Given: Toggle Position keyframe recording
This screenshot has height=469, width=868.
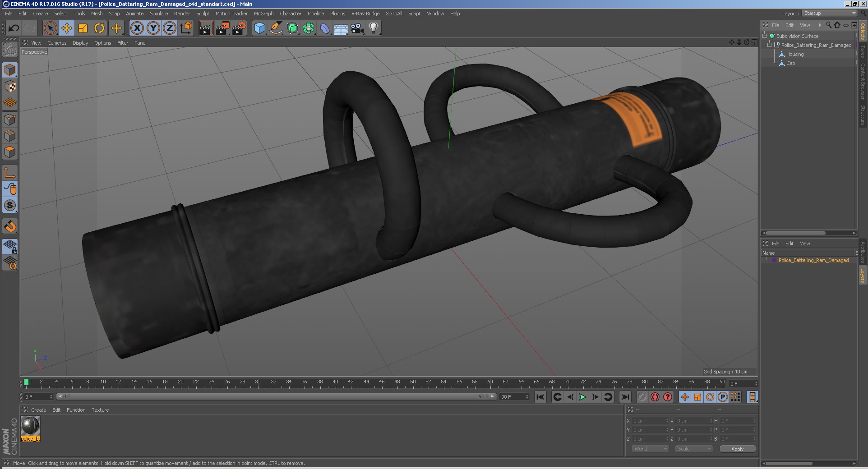Looking at the screenshot, I should [x=684, y=397].
